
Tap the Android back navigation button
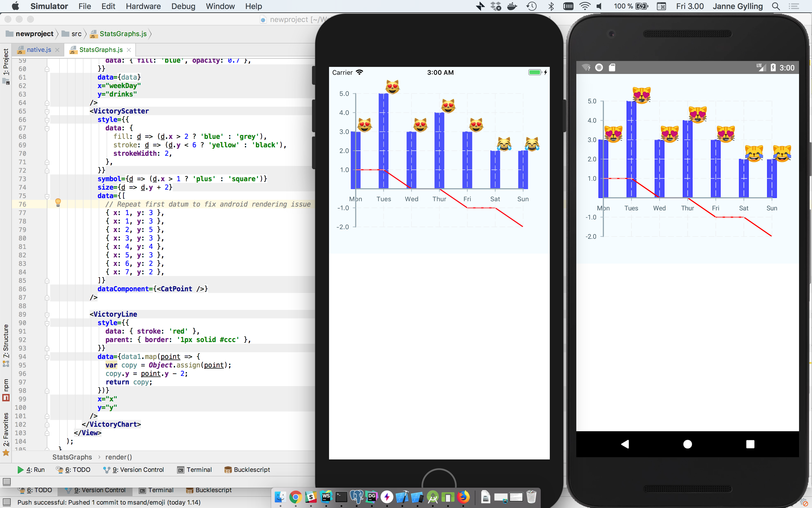625,444
